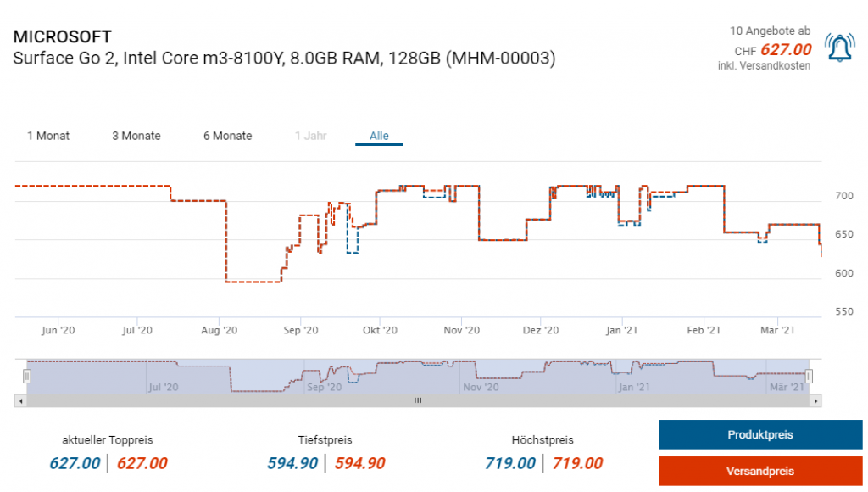
Task: Click the 'Jan '21' axis label
Action: coord(621,330)
